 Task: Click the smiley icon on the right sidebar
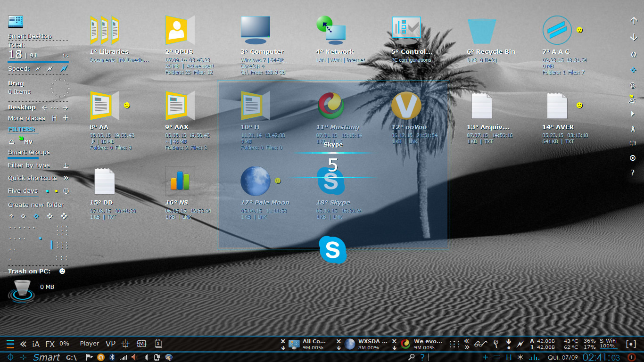click(633, 85)
